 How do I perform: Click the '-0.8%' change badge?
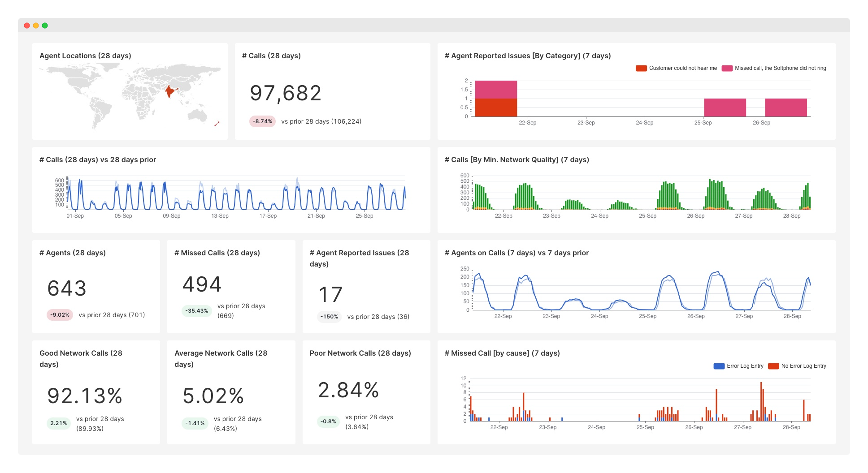pyautogui.click(x=329, y=421)
